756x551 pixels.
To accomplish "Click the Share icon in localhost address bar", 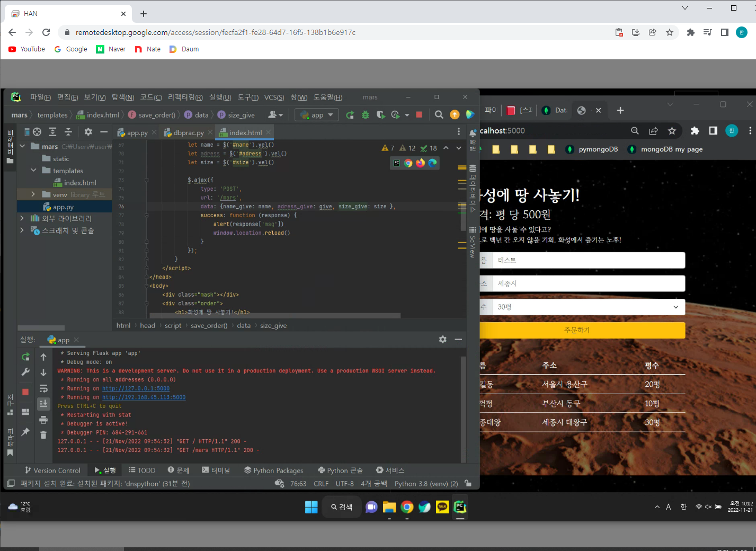I will point(654,131).
